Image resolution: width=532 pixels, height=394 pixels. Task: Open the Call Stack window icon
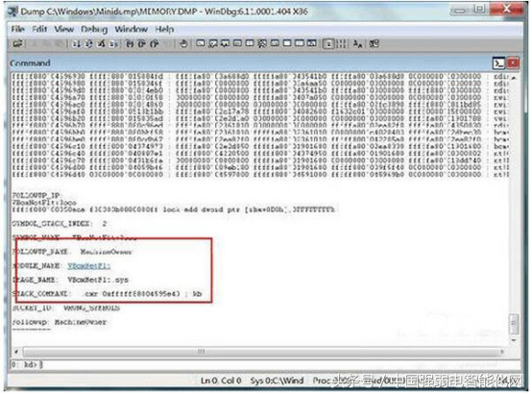click(x=262, y=43)
